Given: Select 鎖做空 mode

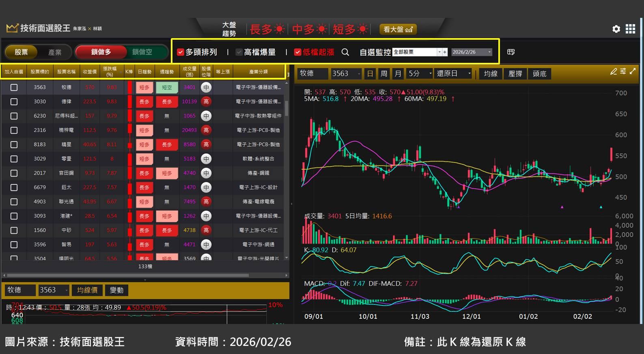Looking at the screenshot, I should (142, 52).
